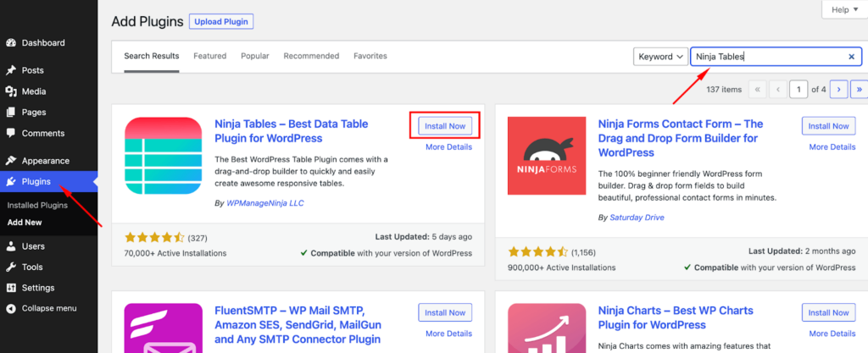Install Now the Ninja Charts plugin
This screenshot has width=868, height=353.
[829, 312]
